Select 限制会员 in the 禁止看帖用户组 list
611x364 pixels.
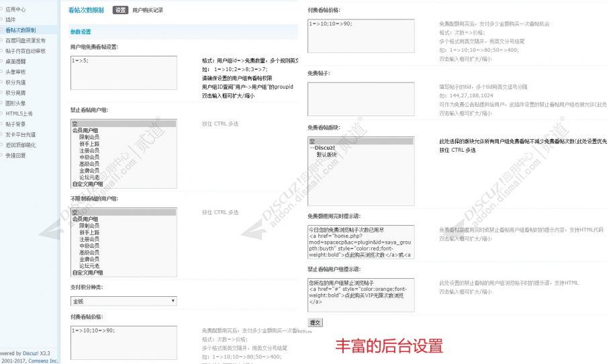pos(89,137)
